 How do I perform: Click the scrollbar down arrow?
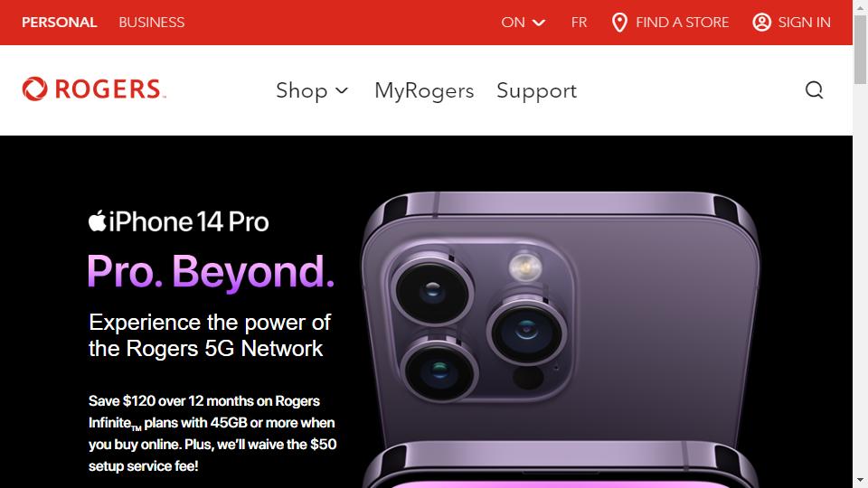860,480
